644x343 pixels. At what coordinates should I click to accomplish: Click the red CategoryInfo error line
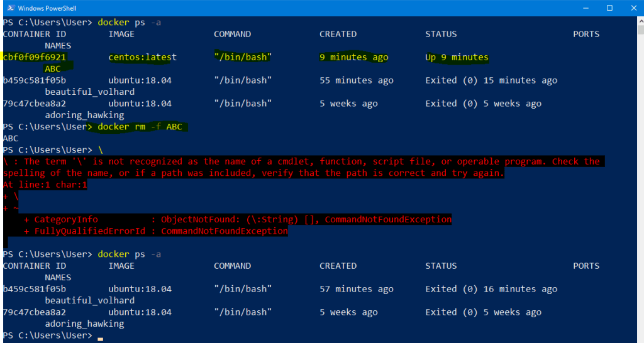[x=238, y=219]
